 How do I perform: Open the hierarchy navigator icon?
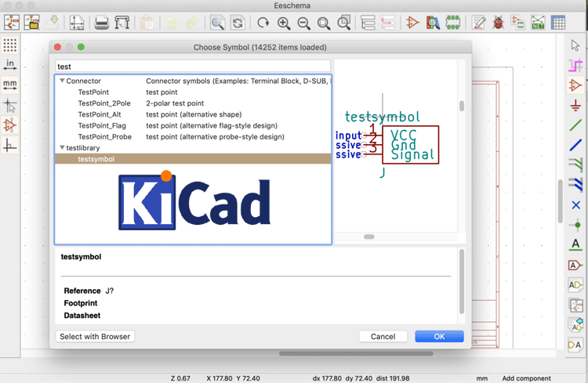(368, 23)
